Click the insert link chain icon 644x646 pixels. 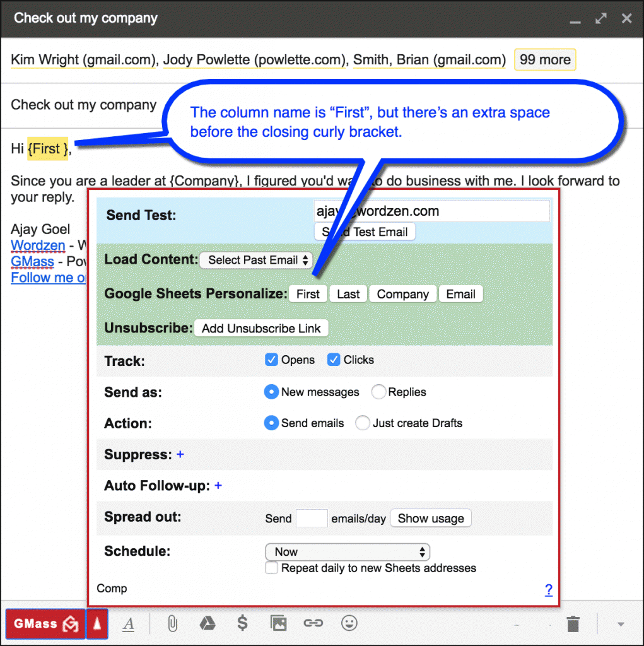point(313,624)
